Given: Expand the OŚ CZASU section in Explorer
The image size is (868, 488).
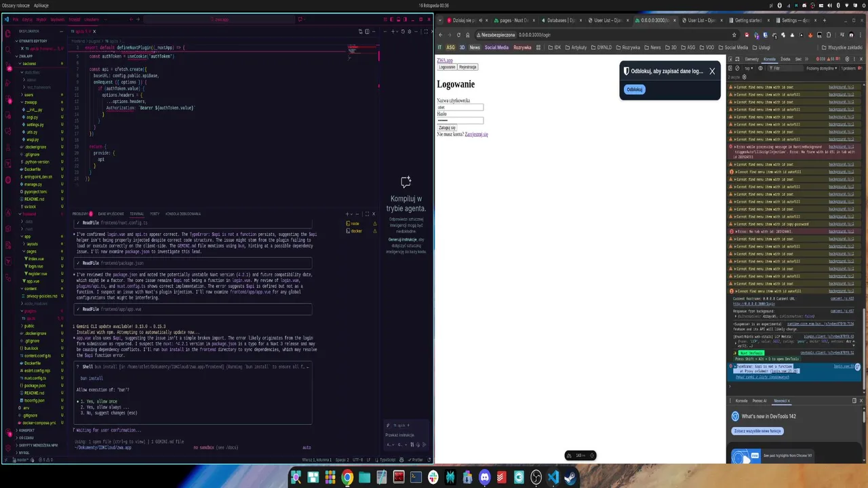Looking at the screenshot, I should pos(26,438).
